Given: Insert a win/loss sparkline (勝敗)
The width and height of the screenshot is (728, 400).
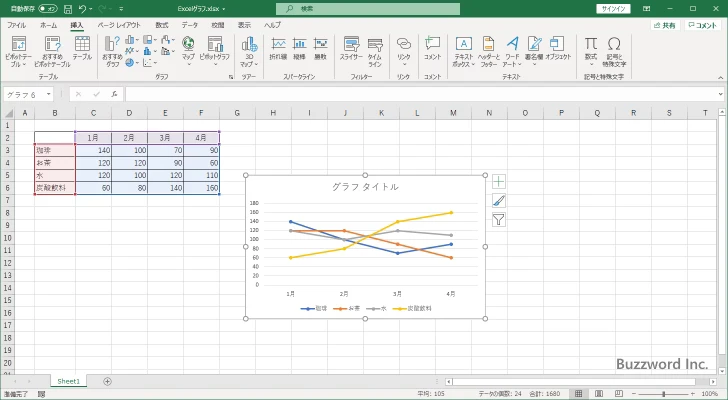Looking at the screenshot, I should pos(320,48).
